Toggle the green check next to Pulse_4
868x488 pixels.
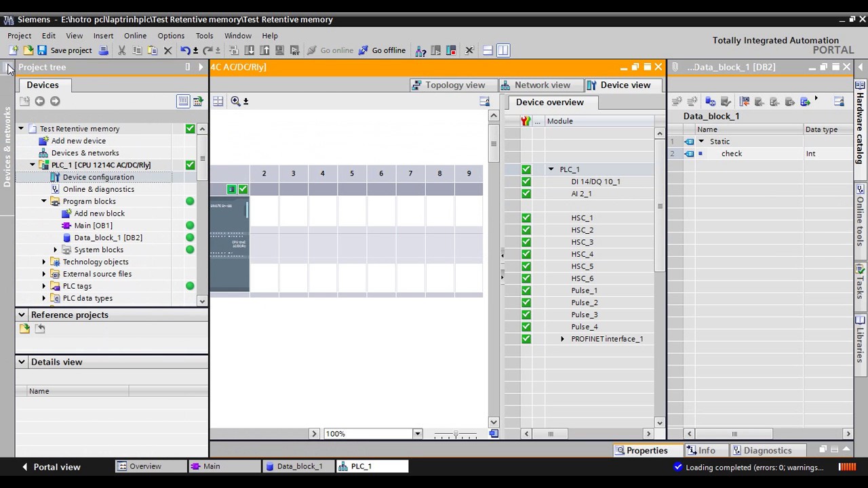(526, 327)
